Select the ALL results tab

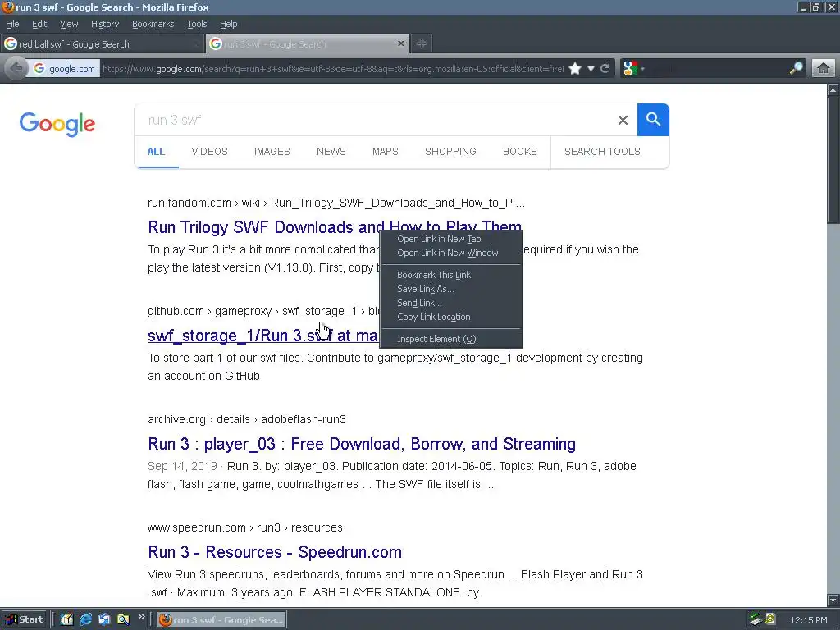[156, 152]
